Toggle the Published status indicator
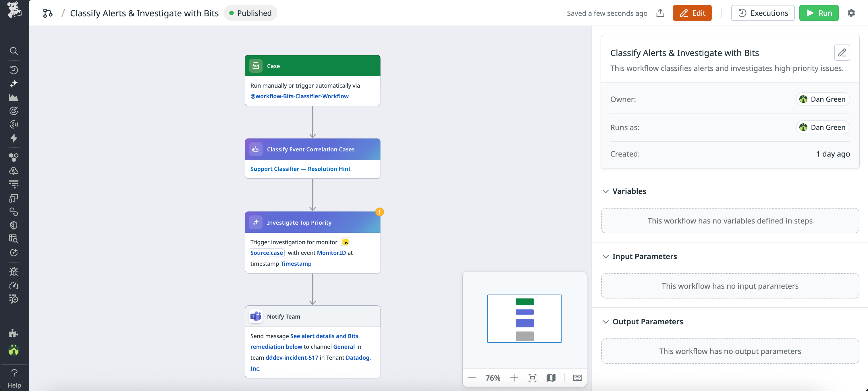 [x=250, y=13]
